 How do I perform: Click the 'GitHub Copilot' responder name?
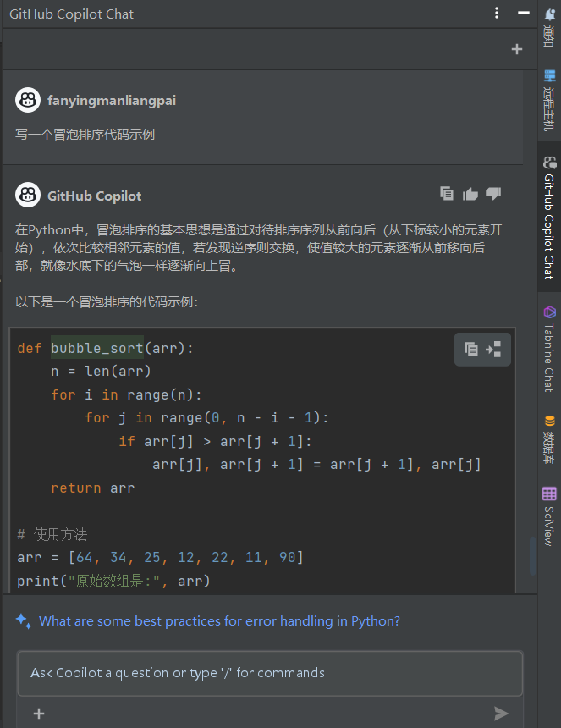click(94, 196)
